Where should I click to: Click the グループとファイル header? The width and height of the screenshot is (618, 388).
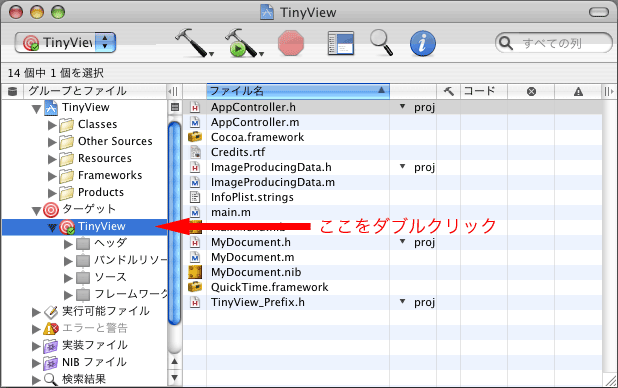pyautogui.click(x=95, y=91)
